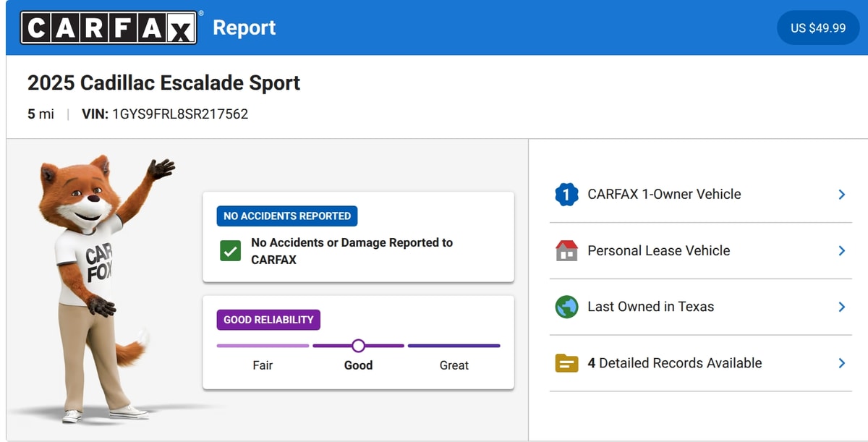This screenshot has height=442, width=868.
Task: Click the blue 1-Owner badge icon
Action: coord(566,195)
